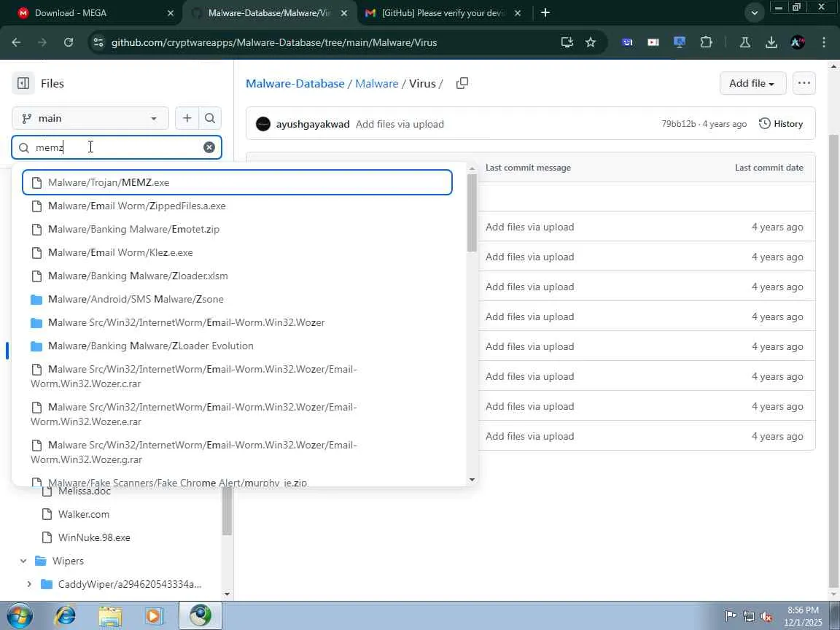Viewport: 840px width, 630px height.
Task: Reload the current page
Action: 69,42
